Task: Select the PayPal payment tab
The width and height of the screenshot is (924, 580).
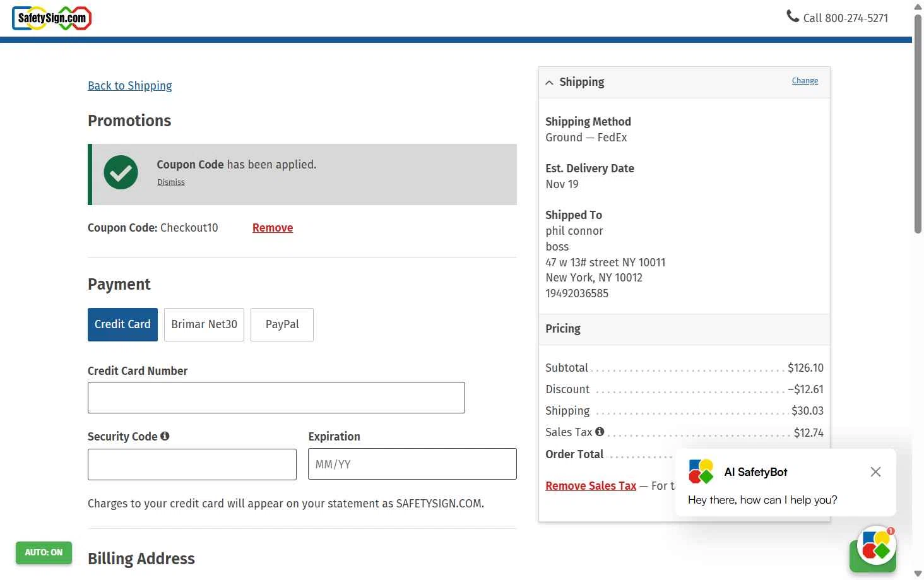Action: click(282, 324)
